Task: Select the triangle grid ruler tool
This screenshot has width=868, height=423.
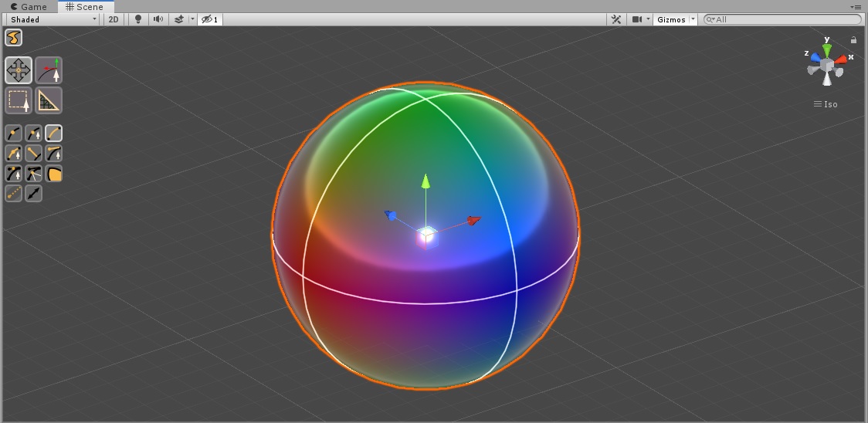Action: (x=49, y=101)
